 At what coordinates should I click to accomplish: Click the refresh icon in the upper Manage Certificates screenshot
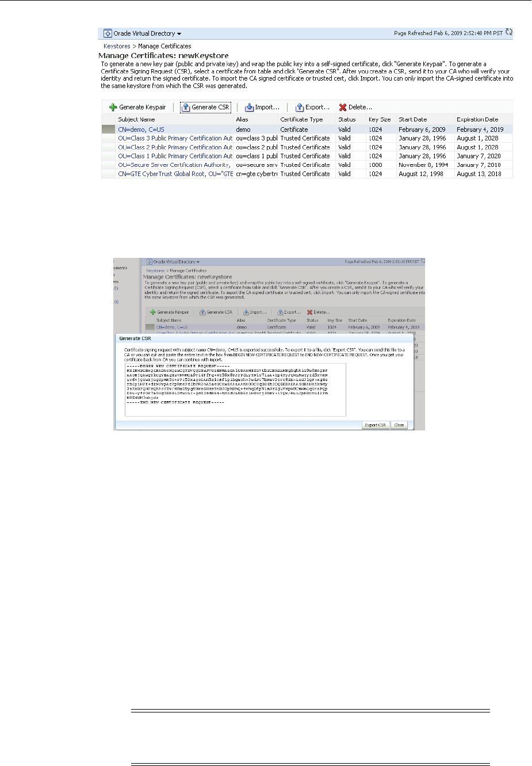[x=509, y=33]
